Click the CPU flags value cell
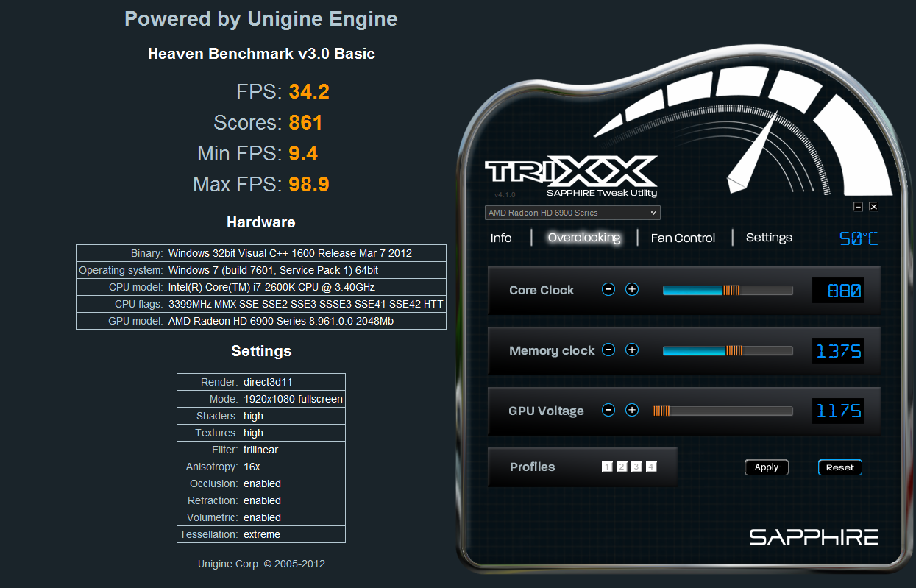The image size is (916, 588). coord(306,304)
